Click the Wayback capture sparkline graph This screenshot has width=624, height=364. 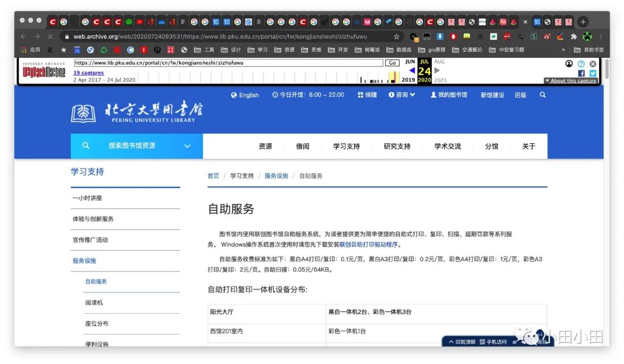point(269,76)
